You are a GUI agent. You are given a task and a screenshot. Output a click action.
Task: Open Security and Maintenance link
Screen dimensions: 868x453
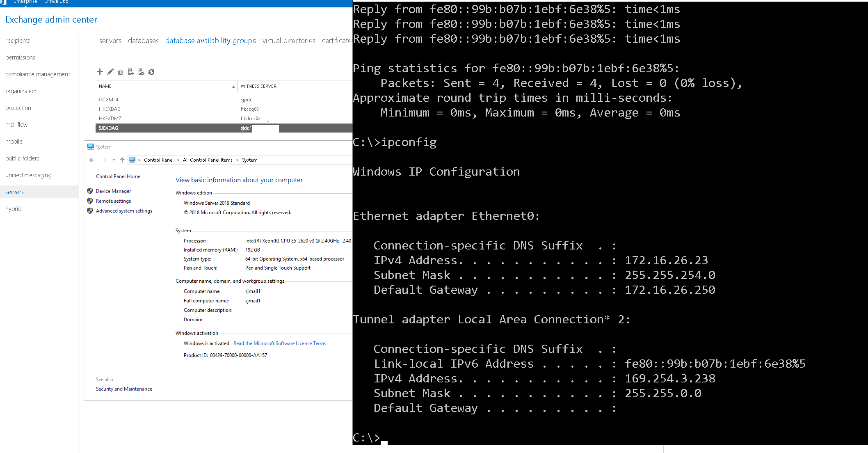click(x=124, y=389)
